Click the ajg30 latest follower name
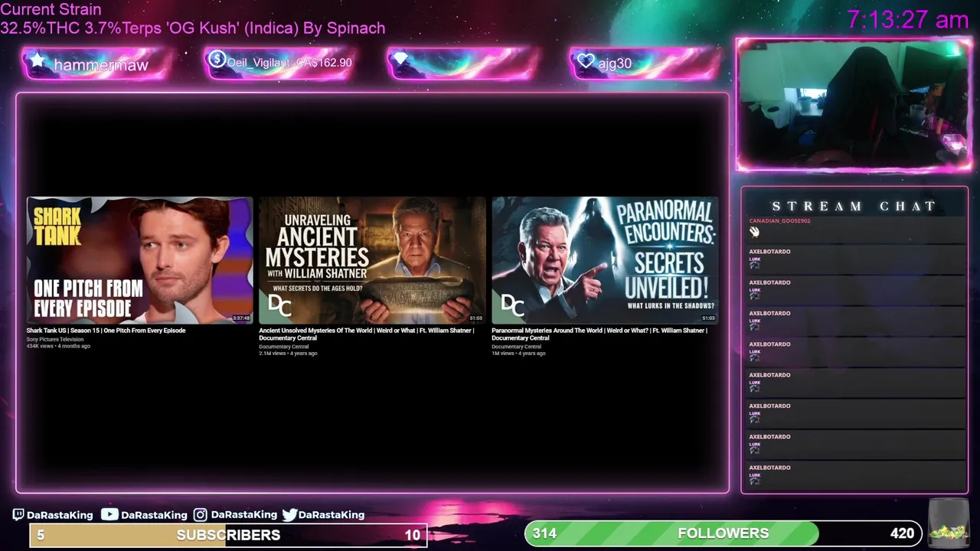Image resolution: width=980 pixels, height=551 pixels. point(615,64)
